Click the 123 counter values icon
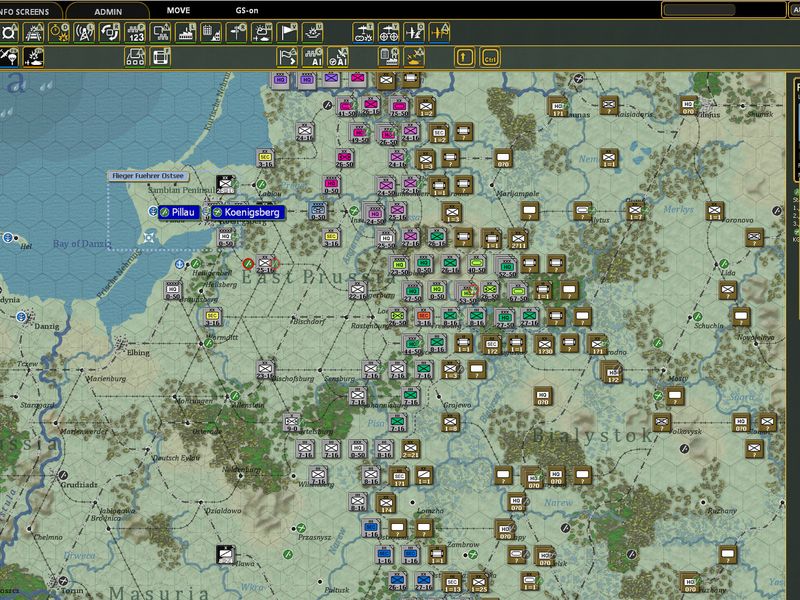The image size is (800, 600). tap(135, 33)
